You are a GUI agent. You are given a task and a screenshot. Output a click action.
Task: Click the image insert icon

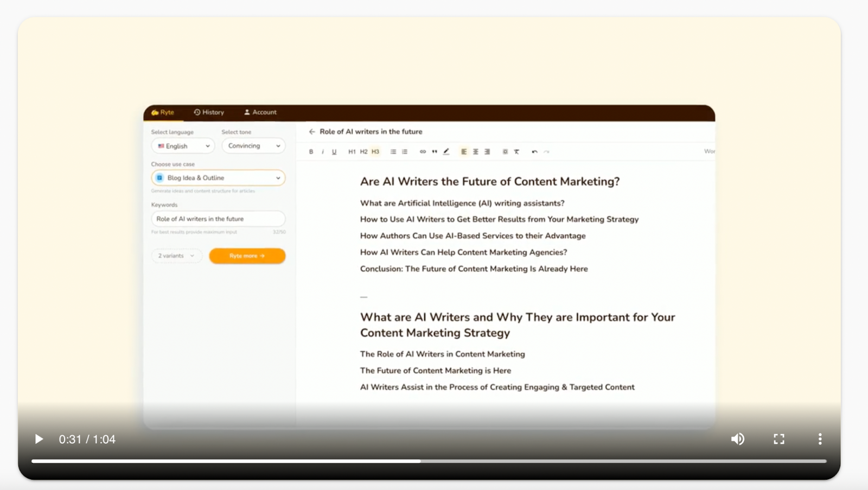coord(505,152)
